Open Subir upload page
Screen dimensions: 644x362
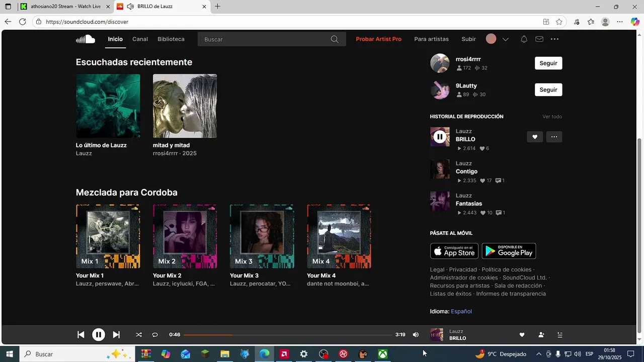468,39
